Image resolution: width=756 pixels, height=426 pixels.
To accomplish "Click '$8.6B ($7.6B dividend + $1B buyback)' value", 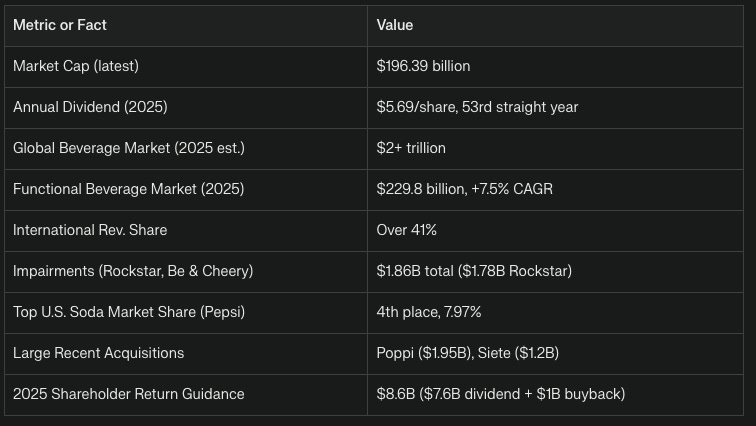I will (500, 394).
